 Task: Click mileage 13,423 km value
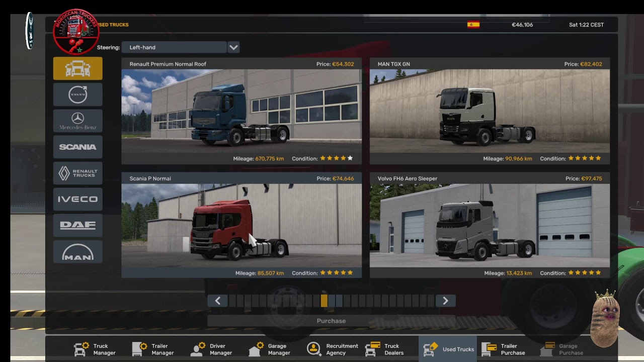[519, 273]
